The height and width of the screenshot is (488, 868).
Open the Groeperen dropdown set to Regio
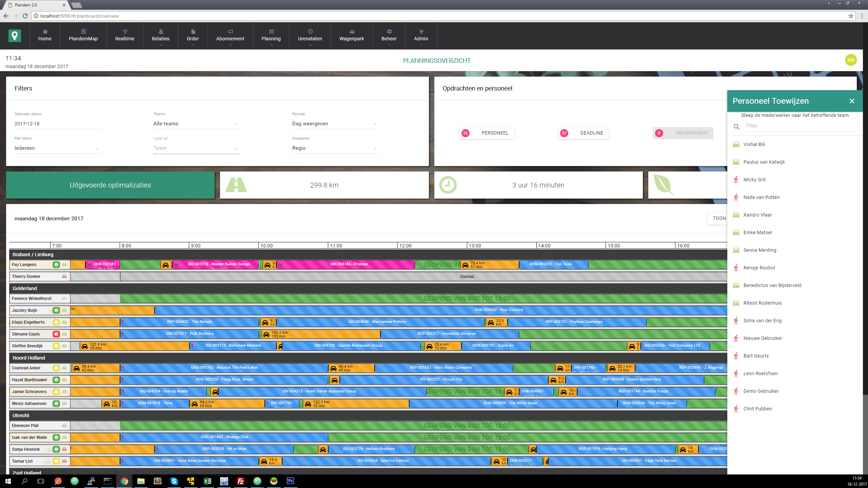coord(335,148)
